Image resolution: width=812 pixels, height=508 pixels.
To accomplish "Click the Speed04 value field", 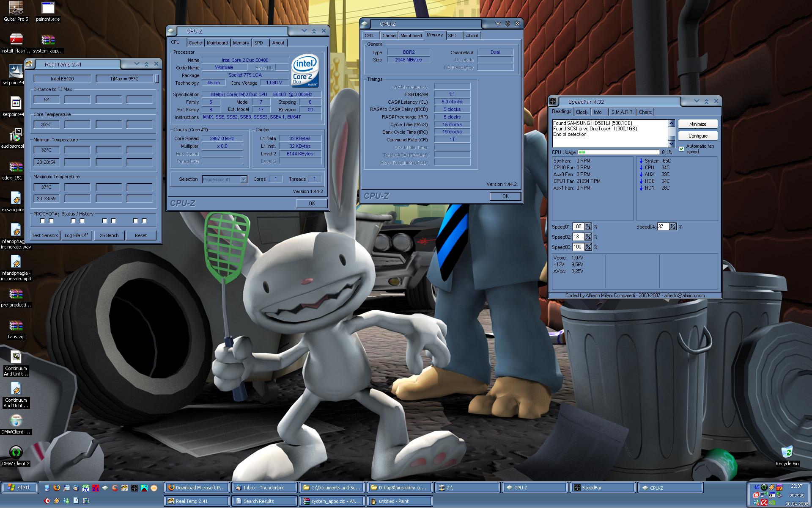I will [x=663, y=227].
